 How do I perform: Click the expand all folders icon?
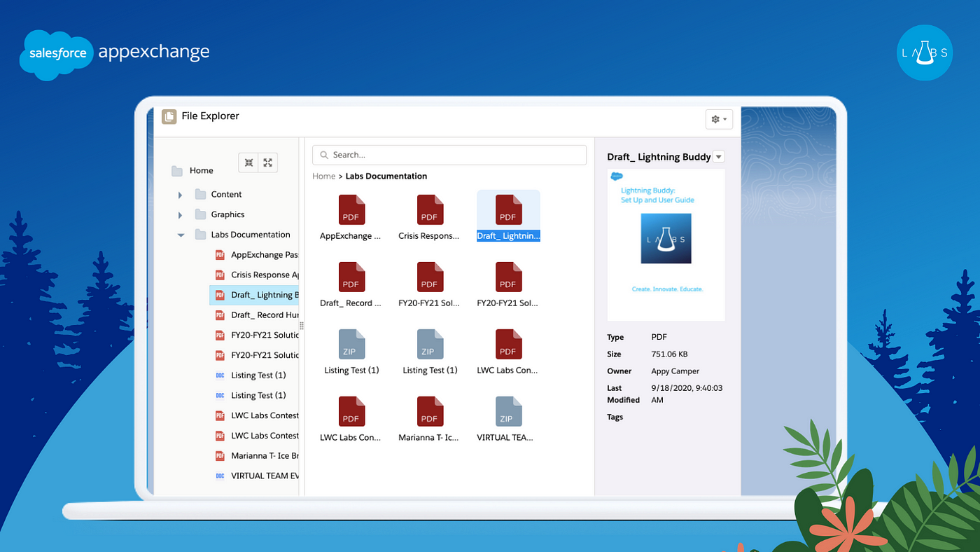pyautogui.click(x=267, y=163)
